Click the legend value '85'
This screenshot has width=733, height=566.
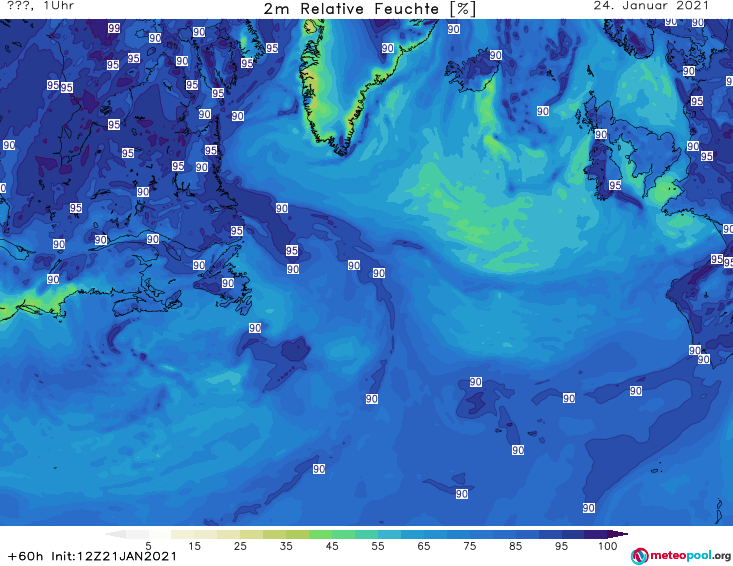tap(515, 546)
